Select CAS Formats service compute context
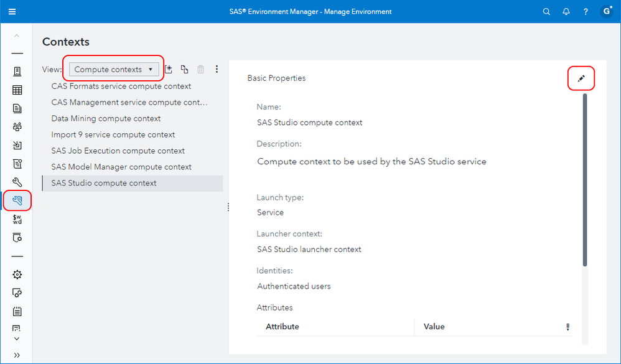 pyautogui.click(x=121, y=86)
